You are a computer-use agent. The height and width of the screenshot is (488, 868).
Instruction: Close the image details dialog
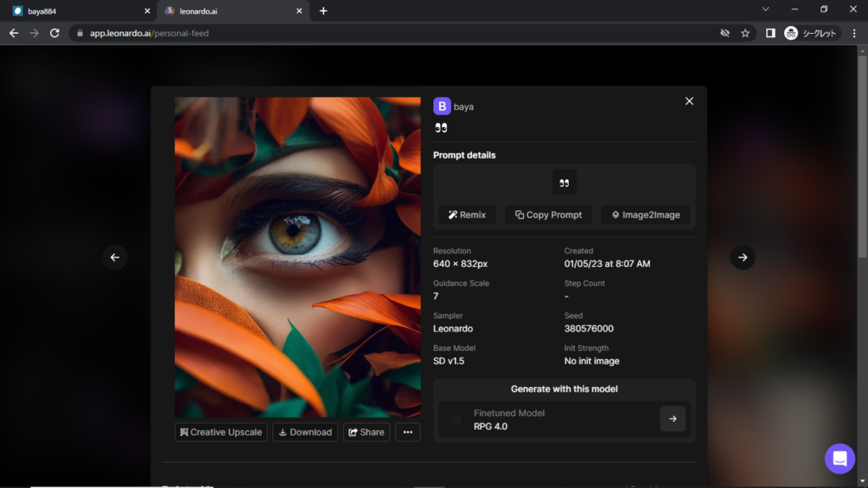click(689, 101)
